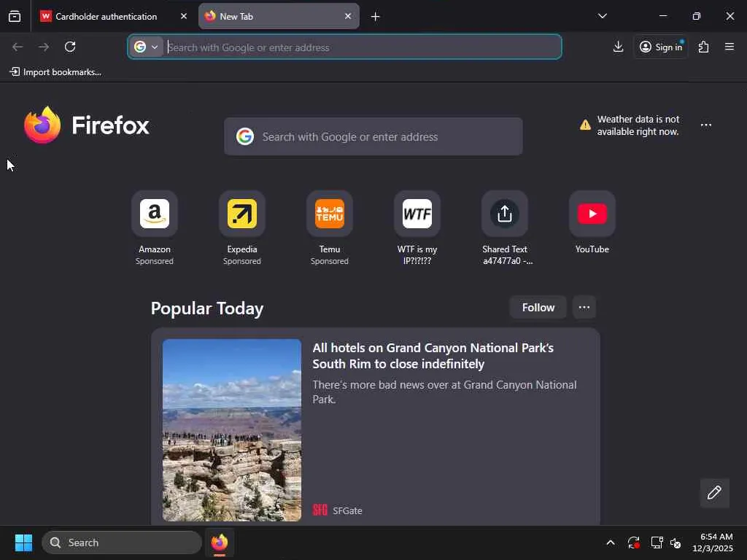Open the Grand Canyon article thumbnail
Screen dimensions: 747x560
tap(232, 430)
